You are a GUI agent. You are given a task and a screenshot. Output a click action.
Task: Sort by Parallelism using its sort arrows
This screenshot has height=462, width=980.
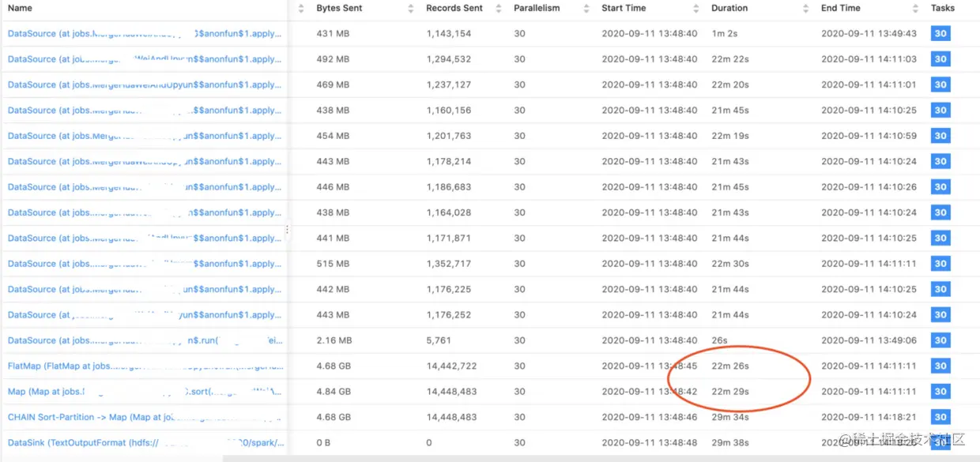pyautogui.click(x=586, y=9)
